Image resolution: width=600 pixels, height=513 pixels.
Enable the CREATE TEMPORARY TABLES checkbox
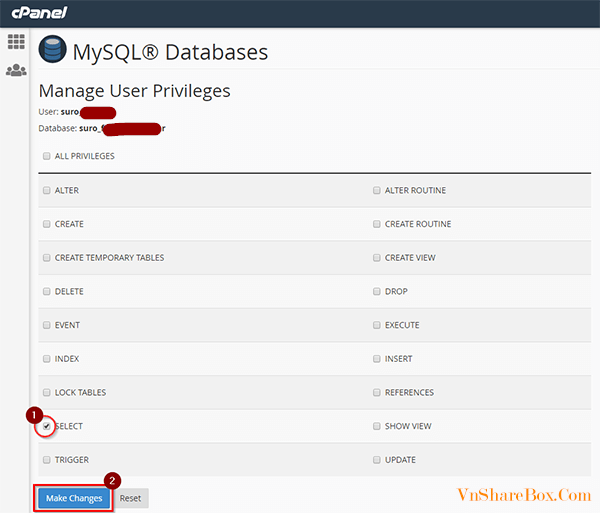[x=47, y=258]
